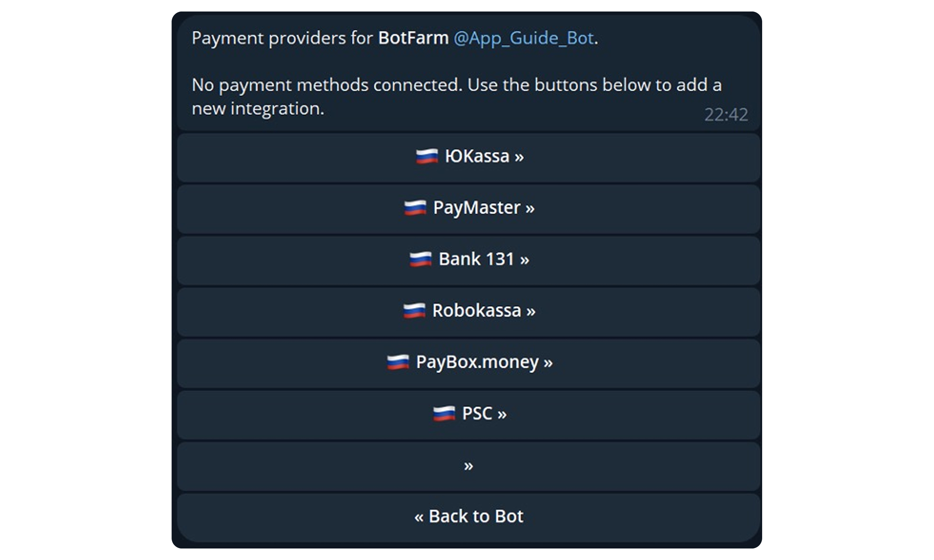Click the 'No payment methods connected' text
This screenshot has height=560, width=934.
point(327,85)
